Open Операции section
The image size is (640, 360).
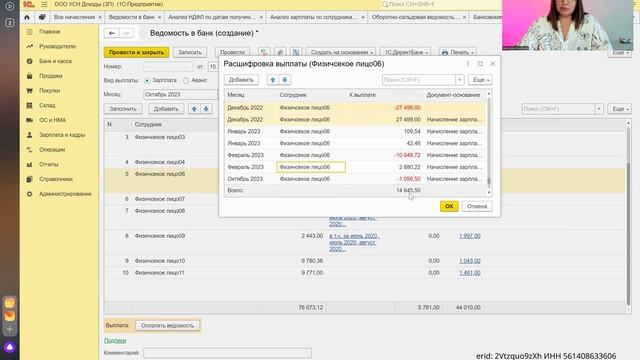coord(52,149)
